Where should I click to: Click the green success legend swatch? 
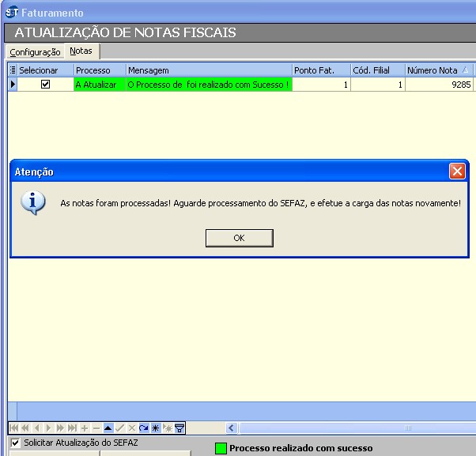(221, 448)
